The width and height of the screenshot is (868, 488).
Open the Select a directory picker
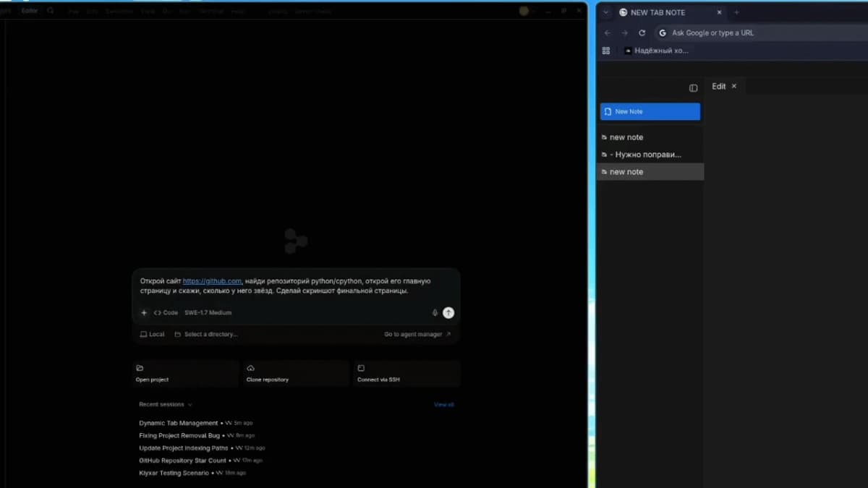click(x=206, y=335)
